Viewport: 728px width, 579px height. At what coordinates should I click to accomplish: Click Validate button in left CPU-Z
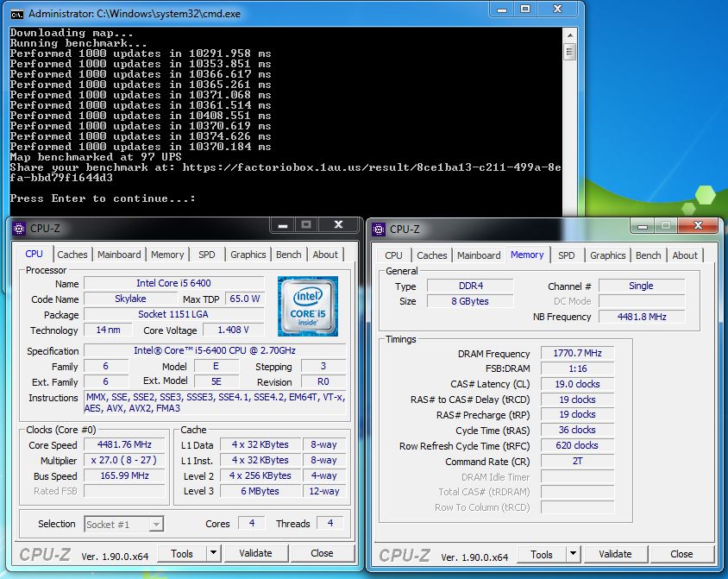(x=256, y=553)
